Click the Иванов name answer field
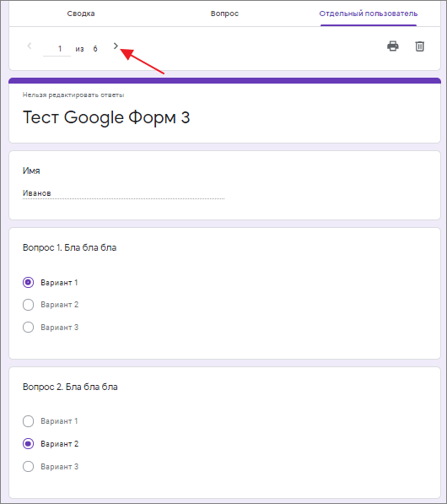This screenshot has width=447, height=504. pyautogui.click(x=123, y=193)
